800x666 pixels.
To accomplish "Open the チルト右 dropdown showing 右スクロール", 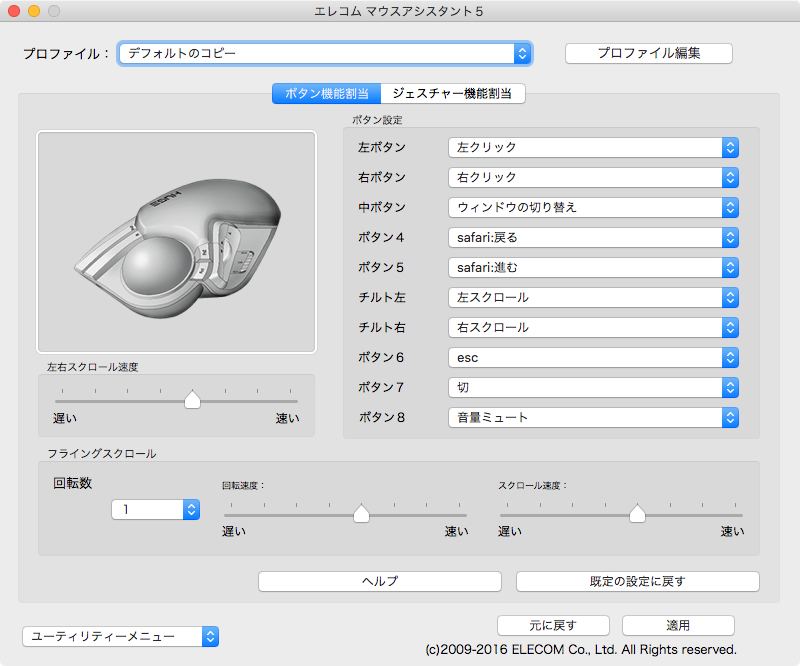I will pyautogui.click(x=593, y=328).
